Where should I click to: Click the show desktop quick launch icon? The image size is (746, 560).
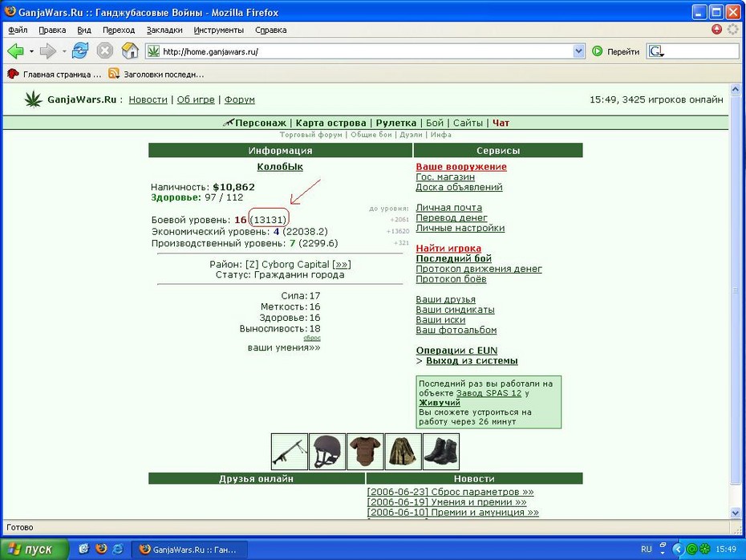tap(83, 549)
